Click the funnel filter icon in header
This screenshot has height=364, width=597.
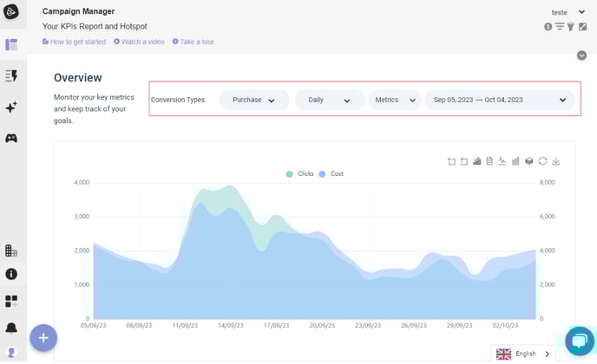point(570,27)
